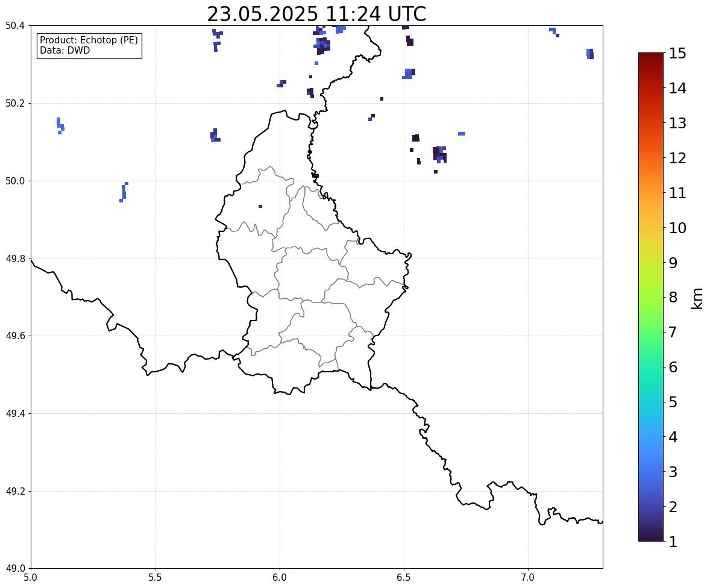Click the colorbar tick label 7

(673, 332)
